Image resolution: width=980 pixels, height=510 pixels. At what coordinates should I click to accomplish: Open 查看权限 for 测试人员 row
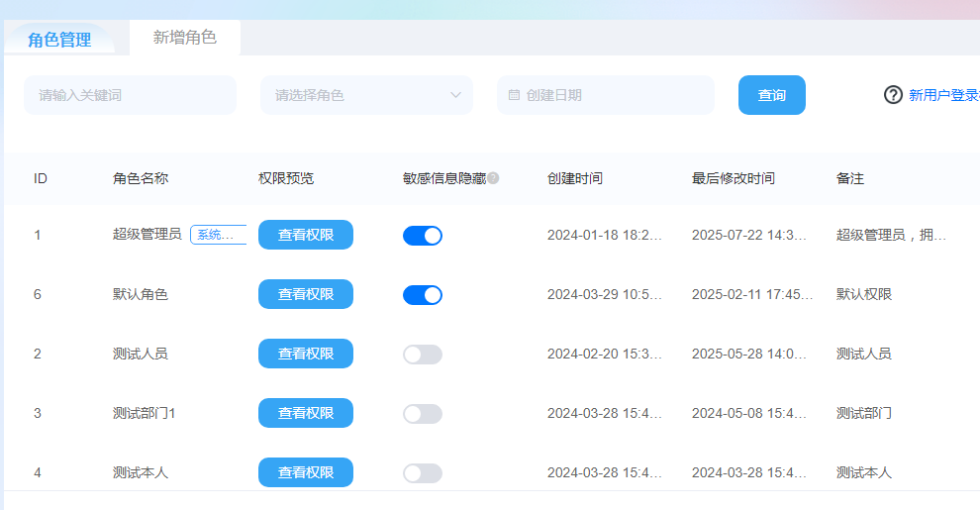[306, 354]
